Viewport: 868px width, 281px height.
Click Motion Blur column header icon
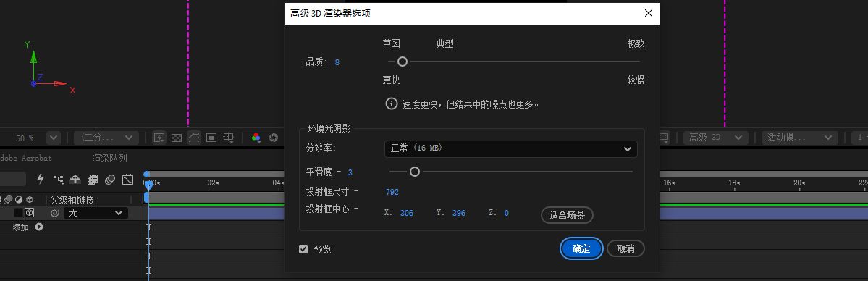tap(9, 200)
